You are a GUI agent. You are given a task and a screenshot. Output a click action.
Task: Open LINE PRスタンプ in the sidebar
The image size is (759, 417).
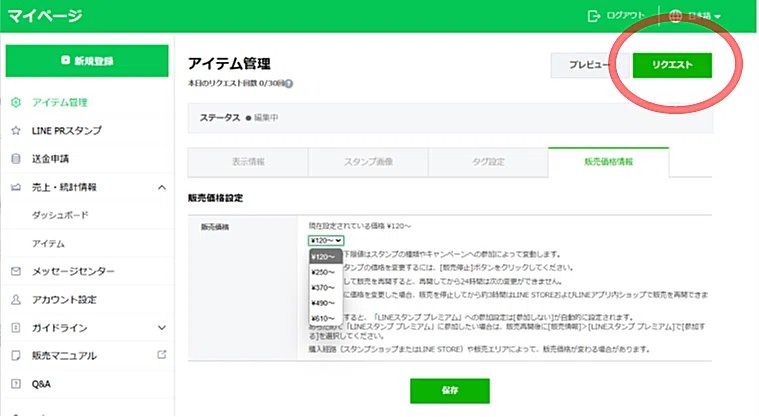(x=67, y=130)
